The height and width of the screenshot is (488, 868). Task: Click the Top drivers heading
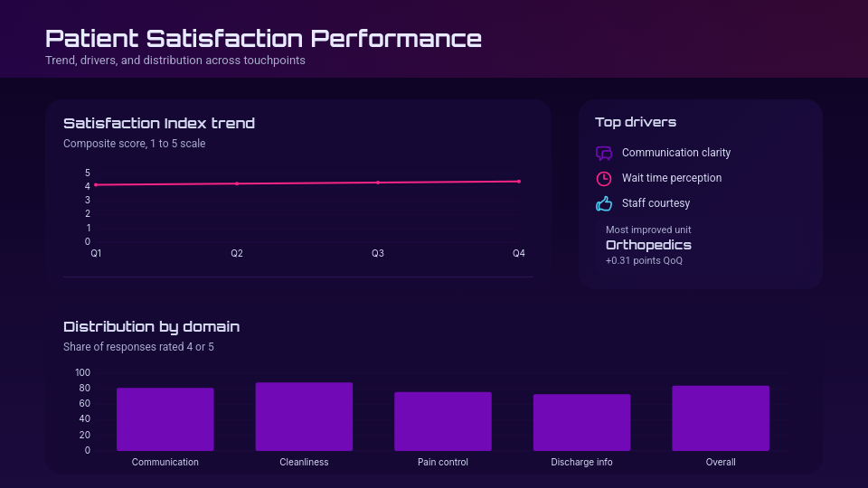coord(636,122)
